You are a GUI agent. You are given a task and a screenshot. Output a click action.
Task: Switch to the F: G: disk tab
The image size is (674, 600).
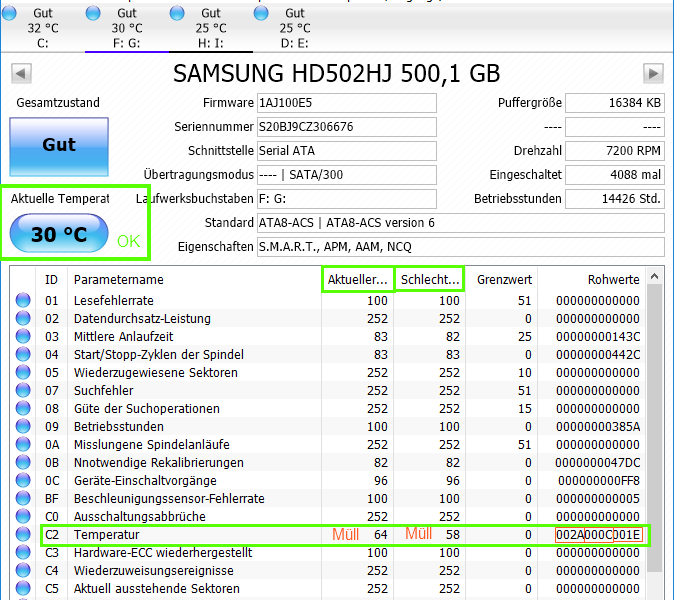(127, 28)
